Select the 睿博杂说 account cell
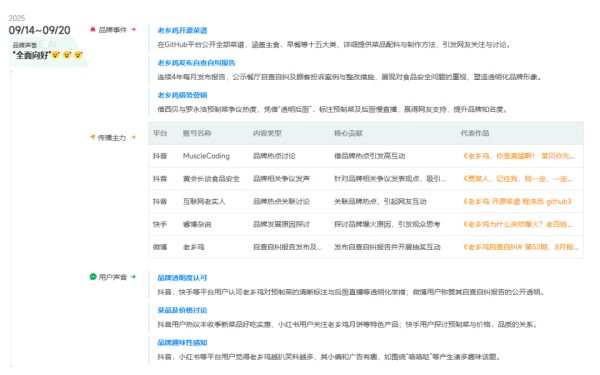 (197, 224)
